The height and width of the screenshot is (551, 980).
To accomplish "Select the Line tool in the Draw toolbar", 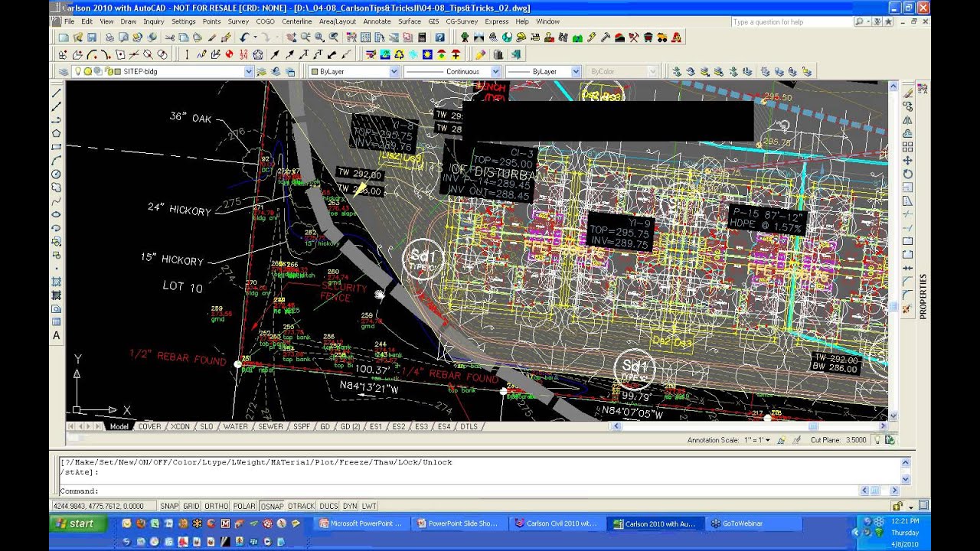I will click(57, 93).
